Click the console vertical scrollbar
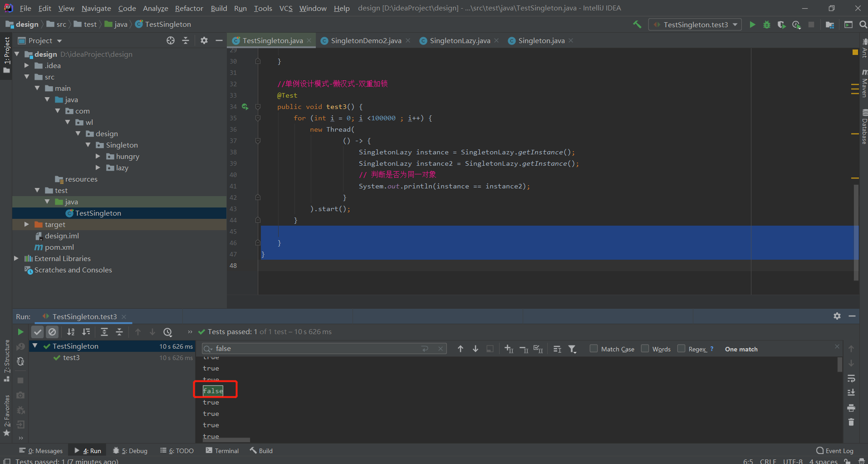Screen dimensions: 868x464 point(839,365)
